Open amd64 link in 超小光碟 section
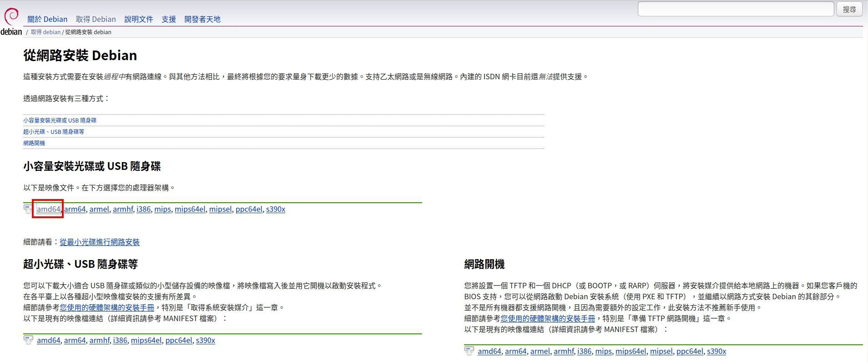The width and height of the screenshot is (868, 363). click(x=49, y=340)
